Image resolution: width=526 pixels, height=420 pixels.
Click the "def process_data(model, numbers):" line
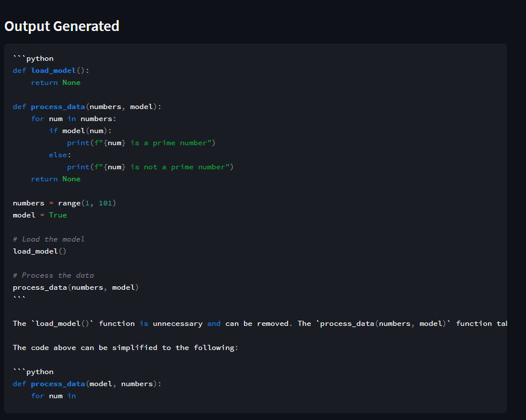coord(87,384)
